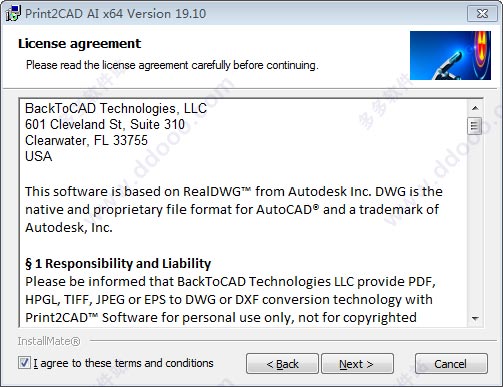
Task: Click the scrollbar down arrow
Action: pyautogui.click(x=475, y=318)
